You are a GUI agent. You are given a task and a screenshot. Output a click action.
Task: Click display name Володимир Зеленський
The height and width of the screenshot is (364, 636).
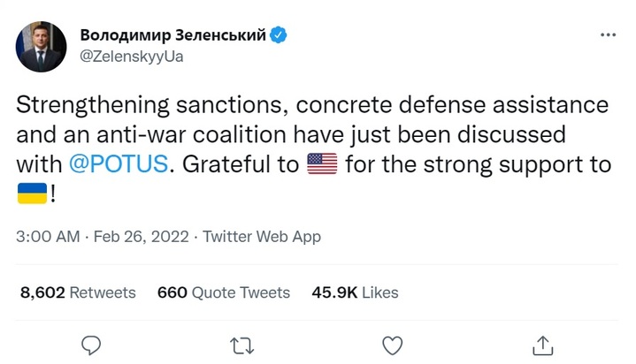coord(173,35)
